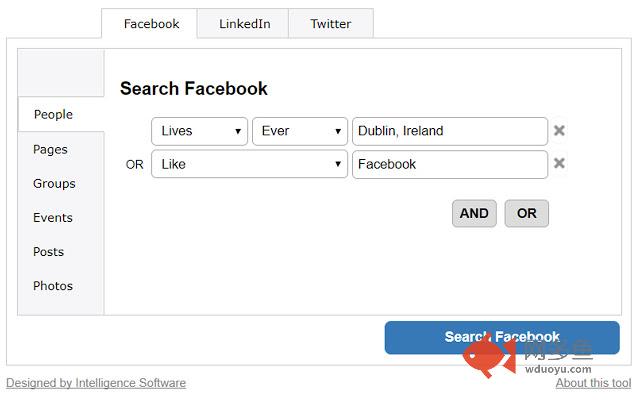Choose Pages search category

pos(50,149)
